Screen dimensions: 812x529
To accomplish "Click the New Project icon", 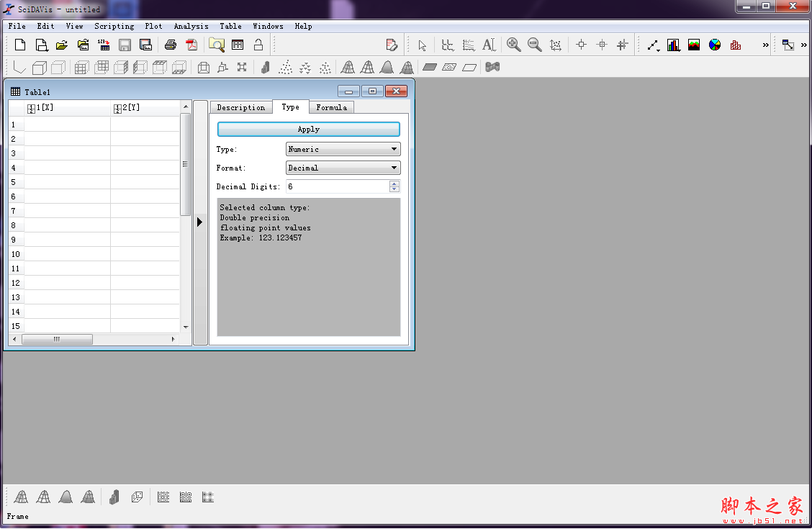I will (20, 45).
